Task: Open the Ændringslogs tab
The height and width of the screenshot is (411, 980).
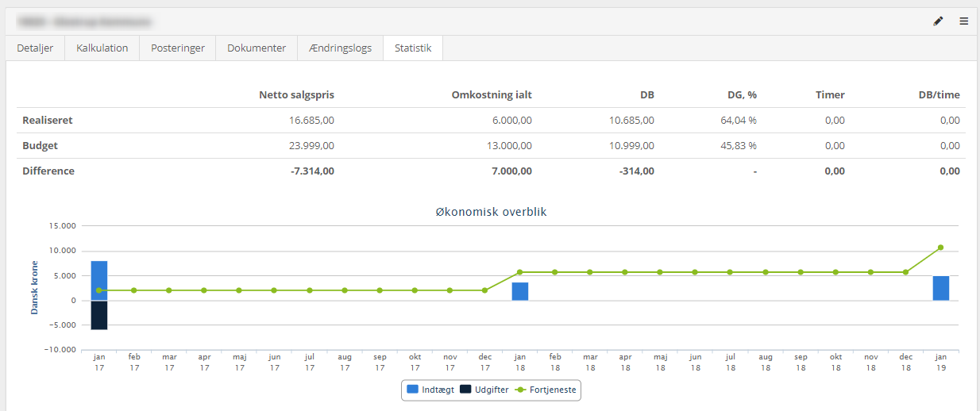Action: 340,48
